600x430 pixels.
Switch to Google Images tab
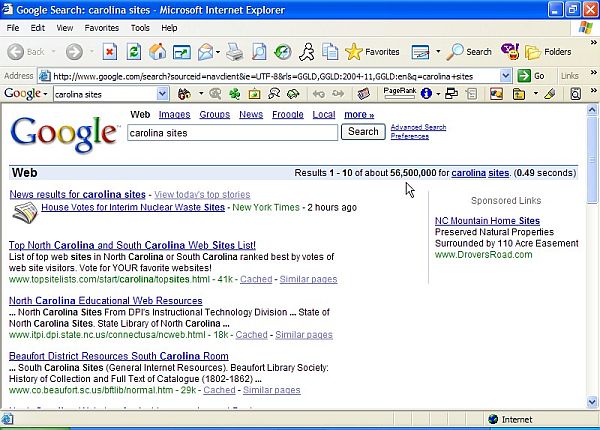click(x=174, y=114)
